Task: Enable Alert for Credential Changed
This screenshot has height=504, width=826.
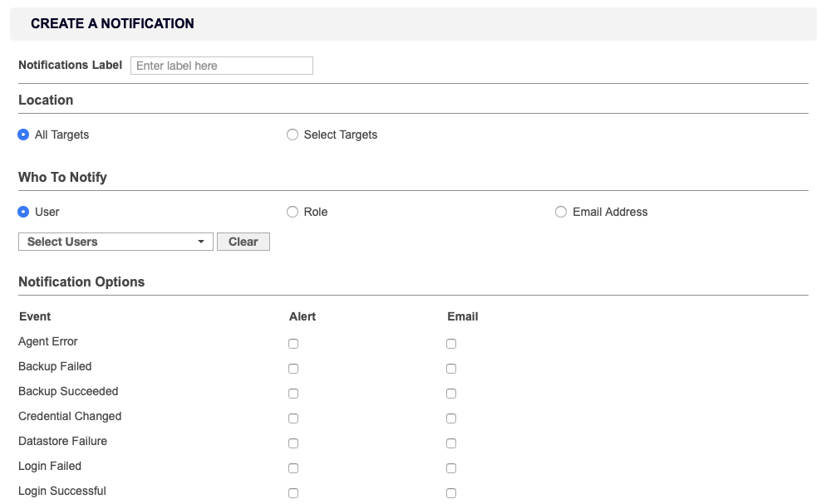Action: (293, 418)
